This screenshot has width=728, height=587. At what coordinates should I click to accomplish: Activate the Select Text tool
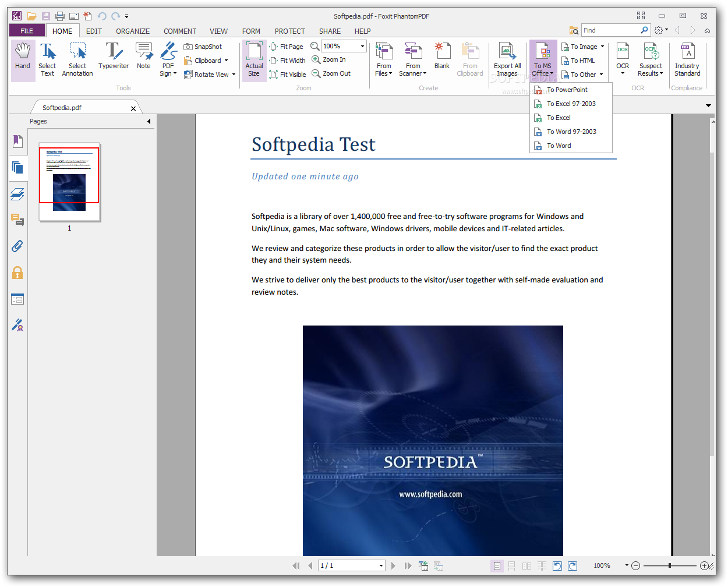(x=47, y=60)
